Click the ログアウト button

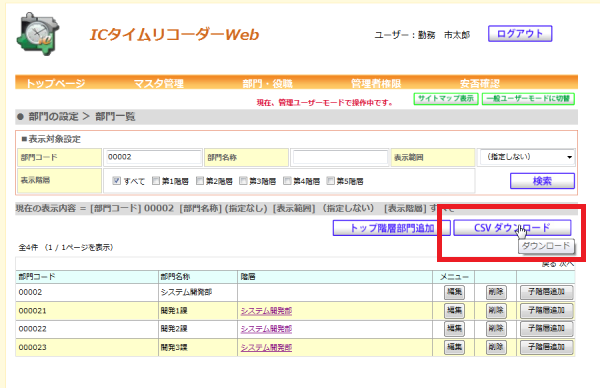(520, 34)
